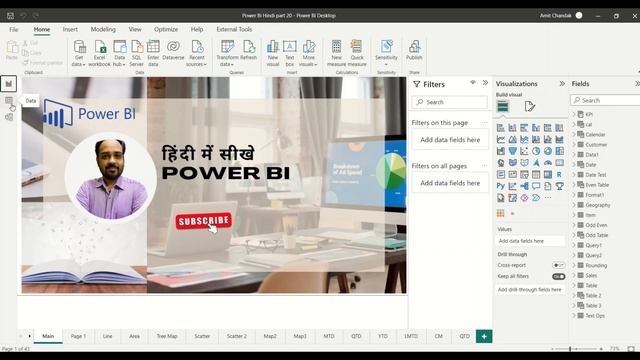Screen dimensions: 640x360
Task: Publish the report
Action: [414, 51]
